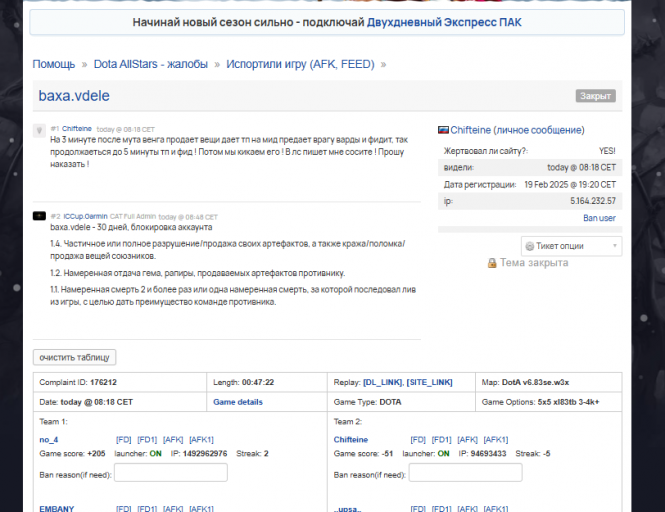Click the 30 дней, блокировка аккаунта verdict line
Viewport: 665px width, 512px height.
(x=131, y=227)
